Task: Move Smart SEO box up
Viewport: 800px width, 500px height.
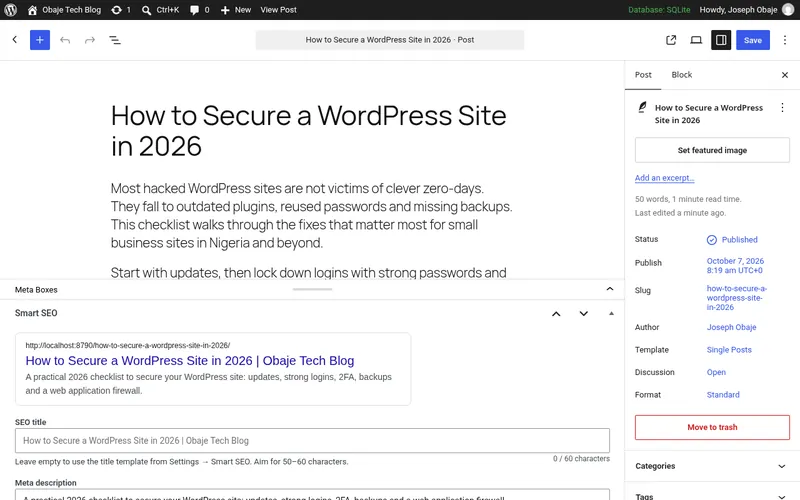Action: (x=556, y=314)
